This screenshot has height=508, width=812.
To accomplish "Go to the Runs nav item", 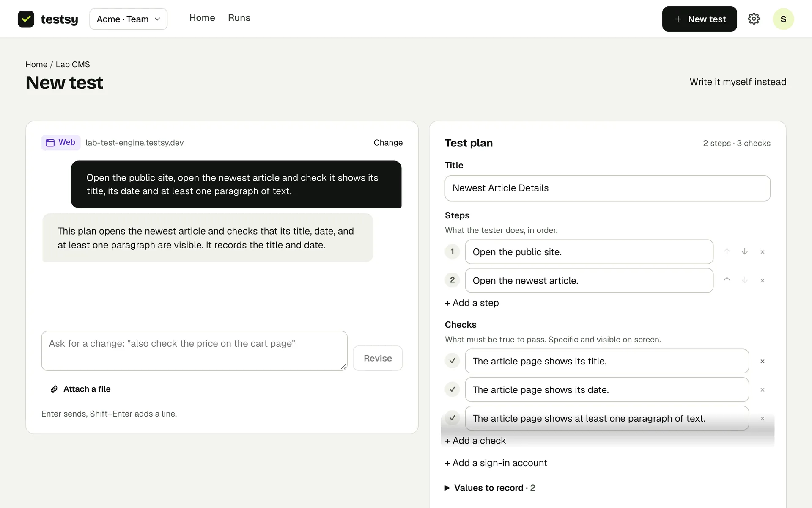I will (239, 18).
